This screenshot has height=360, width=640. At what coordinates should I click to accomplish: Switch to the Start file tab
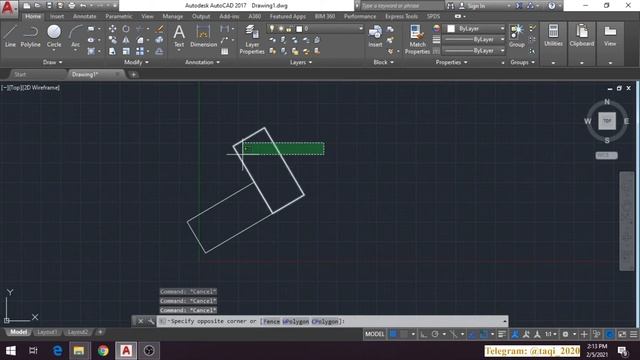20,74
